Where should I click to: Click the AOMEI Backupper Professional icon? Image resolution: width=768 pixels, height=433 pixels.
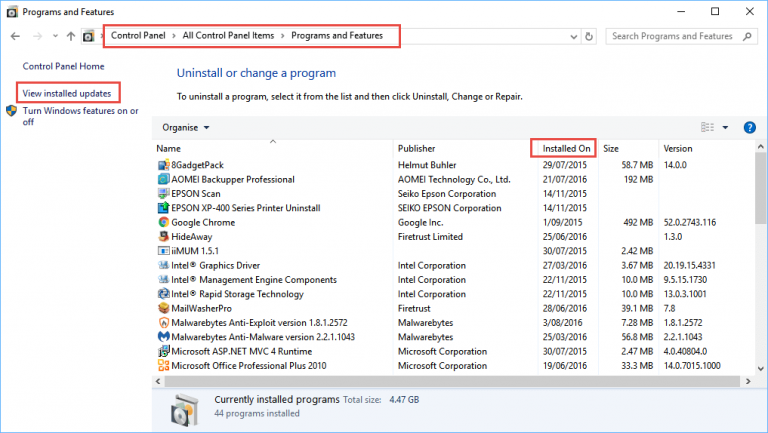pos(164,179)
